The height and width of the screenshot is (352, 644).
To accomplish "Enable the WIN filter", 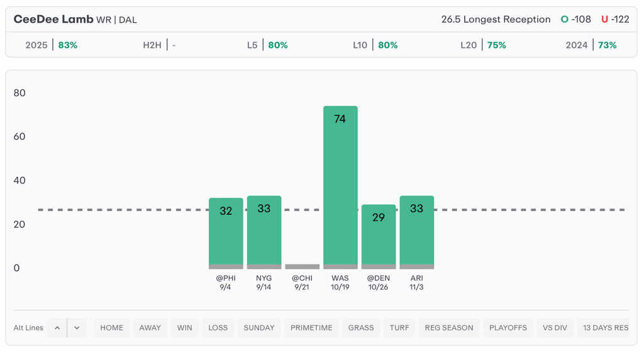I will click(184, 327).
